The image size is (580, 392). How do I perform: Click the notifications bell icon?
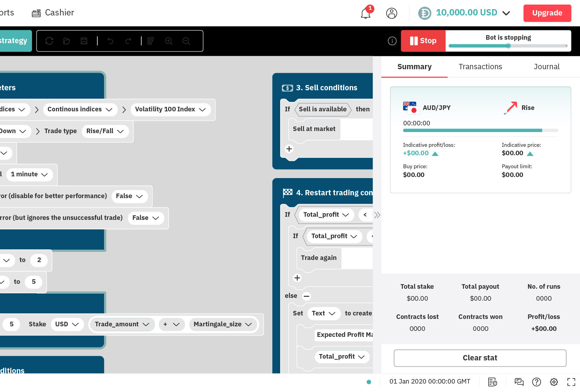click(x=366, y=13)
